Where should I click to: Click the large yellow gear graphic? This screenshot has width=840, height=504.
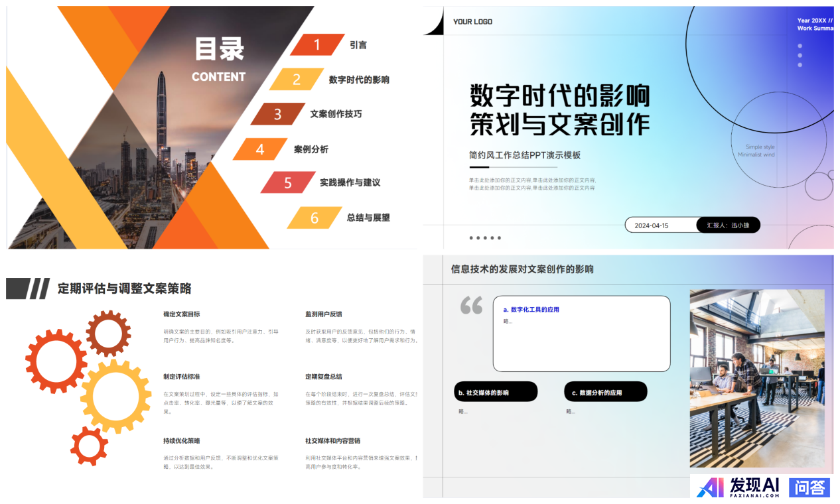(115, 396)
